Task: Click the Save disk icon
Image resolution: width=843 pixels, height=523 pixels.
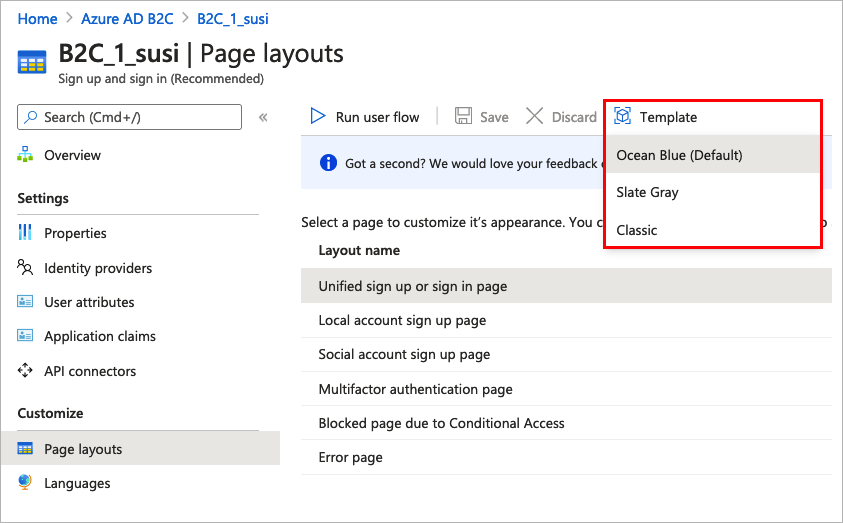Action: (464, 117)
